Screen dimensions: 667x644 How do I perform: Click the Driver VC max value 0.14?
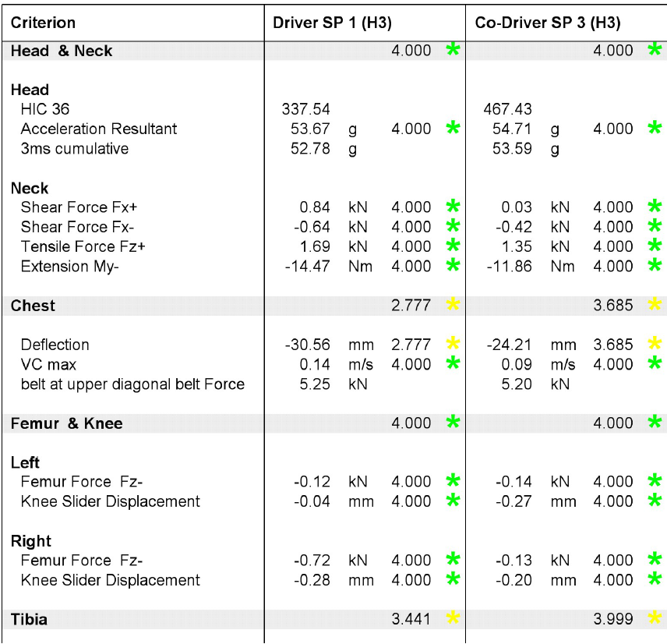pos(315,364)
